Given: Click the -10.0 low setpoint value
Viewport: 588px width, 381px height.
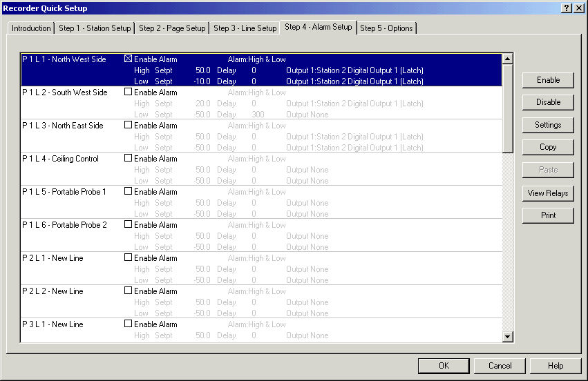Looking at the screenshot, I should (x=202, y=81).
